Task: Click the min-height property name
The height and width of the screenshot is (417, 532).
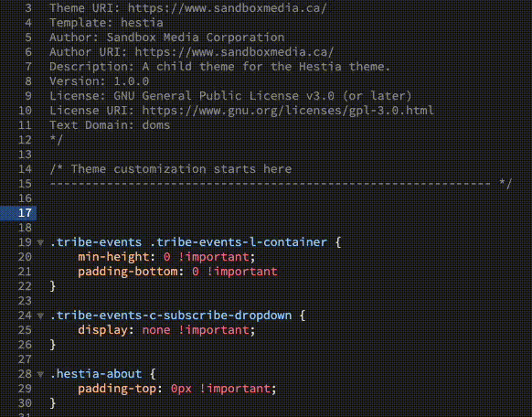Action: tap(113, 257)
